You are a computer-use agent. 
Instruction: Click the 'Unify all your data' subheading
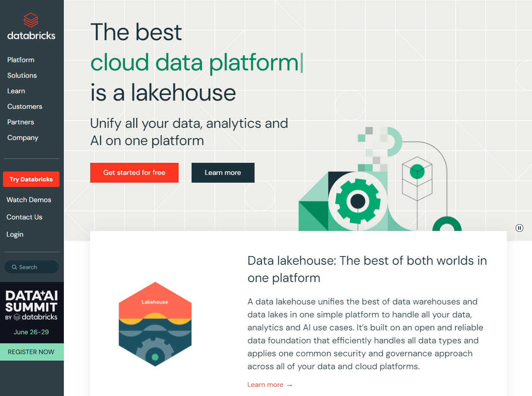pos(189,132)
